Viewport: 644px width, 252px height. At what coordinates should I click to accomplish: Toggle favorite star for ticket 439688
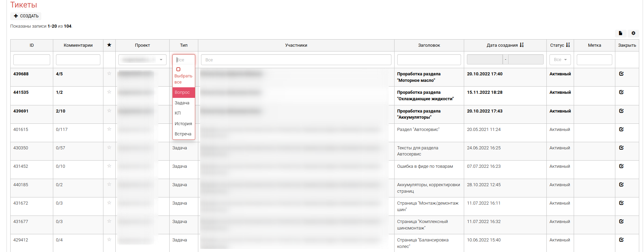(109, 74)
